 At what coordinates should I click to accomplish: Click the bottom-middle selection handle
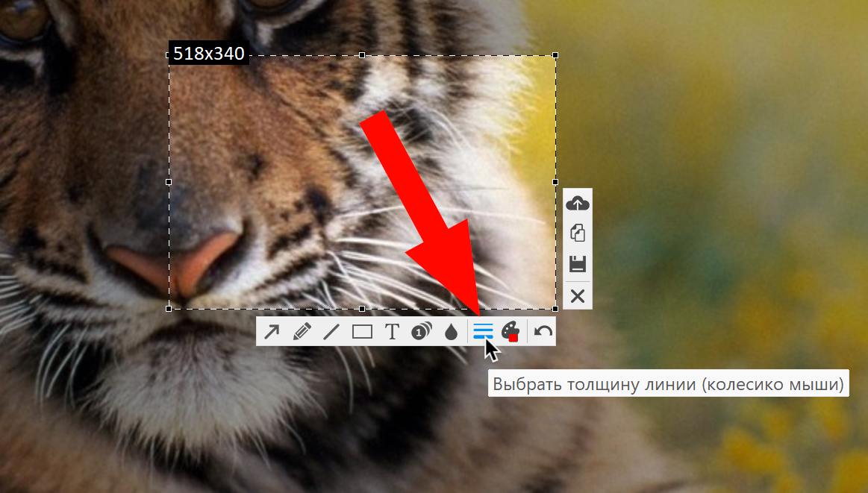pyautogui.click(x=362, y=309)
